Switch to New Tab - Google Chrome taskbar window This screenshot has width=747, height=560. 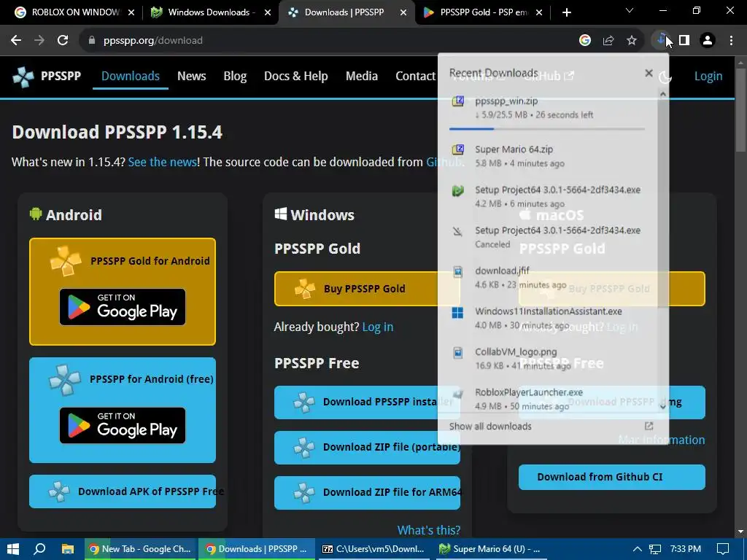coord(141,549)
